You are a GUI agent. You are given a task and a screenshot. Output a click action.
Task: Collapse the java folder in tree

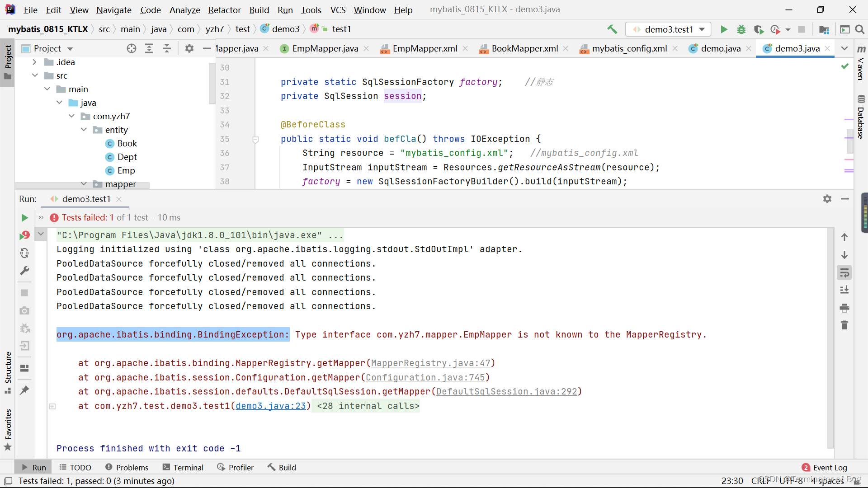click(59, 103)
